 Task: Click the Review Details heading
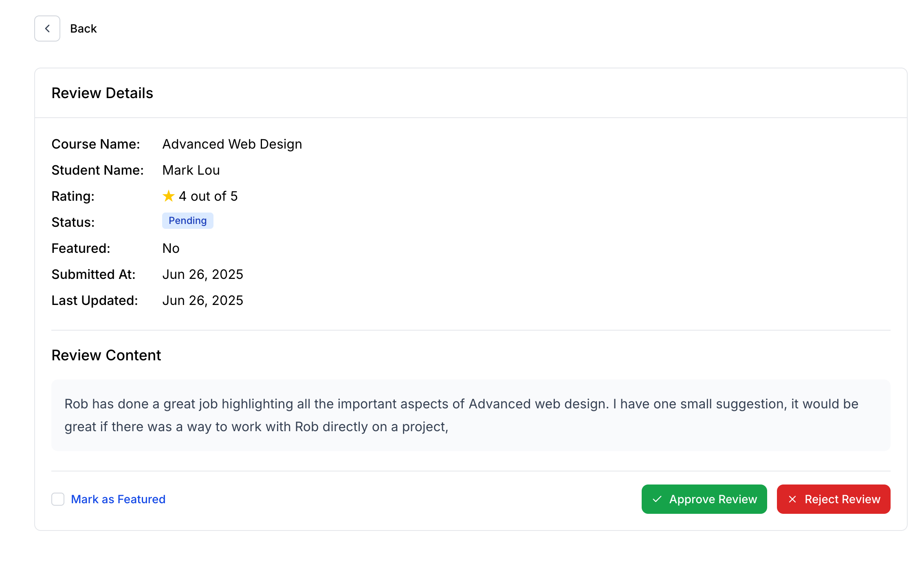102,93
